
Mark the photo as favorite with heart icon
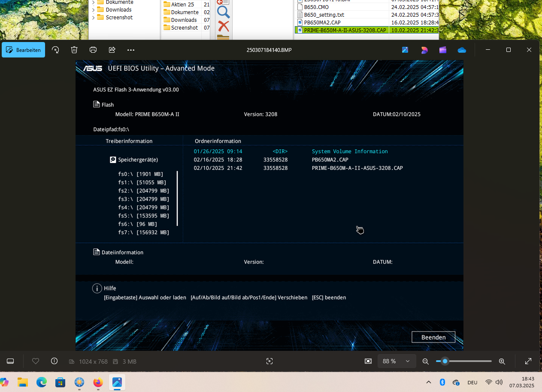pos(36,361)
